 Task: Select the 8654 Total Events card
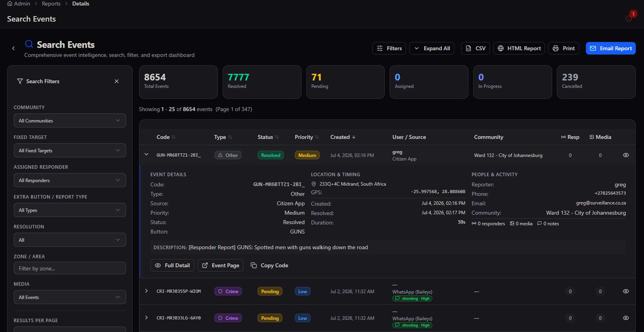(178, 82)
